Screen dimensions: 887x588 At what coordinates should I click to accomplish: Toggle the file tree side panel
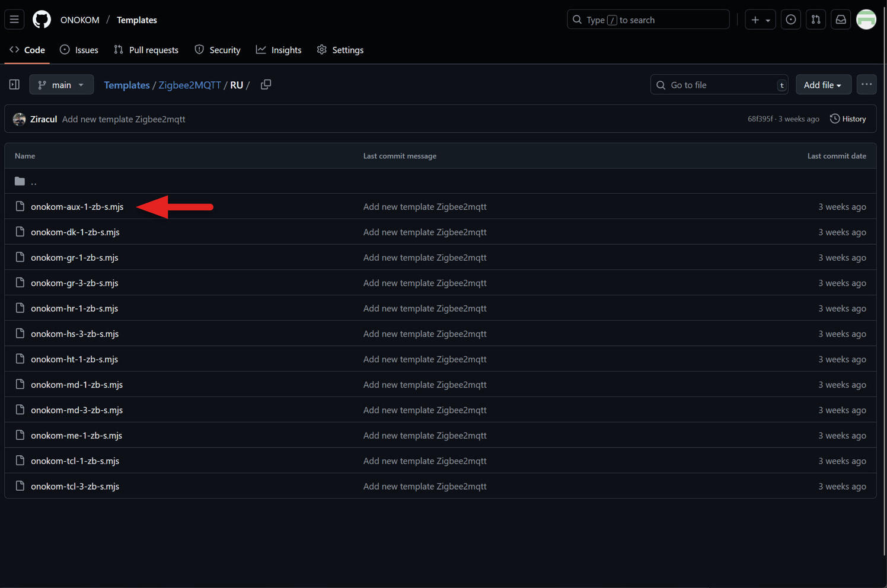tap(14, 85)
